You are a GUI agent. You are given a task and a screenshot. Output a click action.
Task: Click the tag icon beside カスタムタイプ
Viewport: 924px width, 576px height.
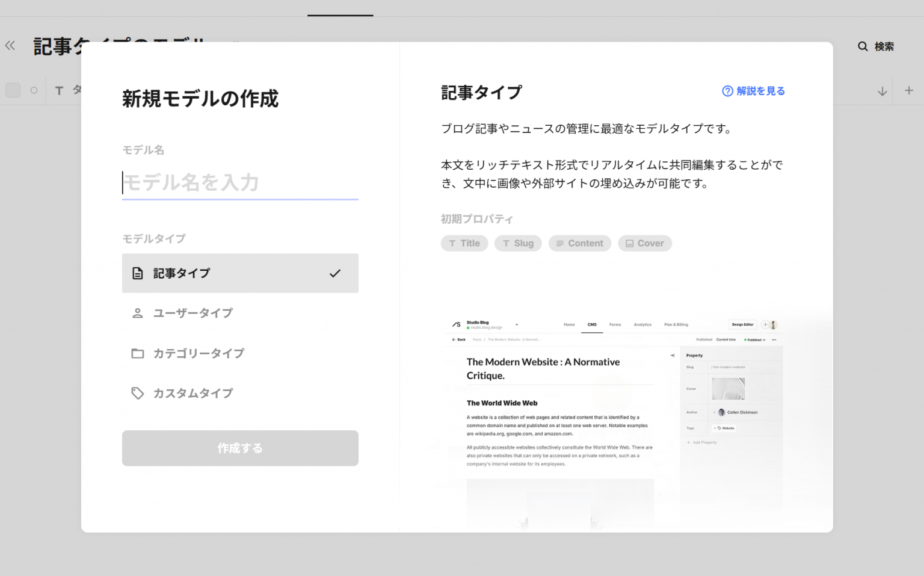pos(137,393)
